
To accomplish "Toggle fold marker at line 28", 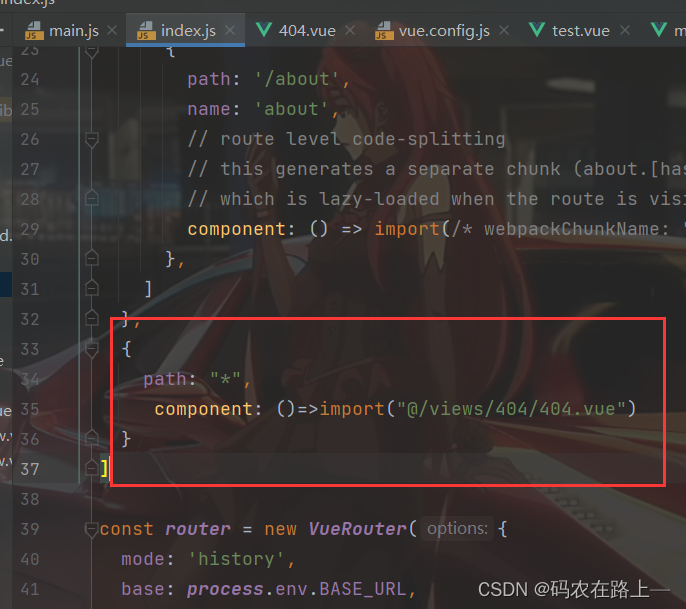I will pos(91,198).
